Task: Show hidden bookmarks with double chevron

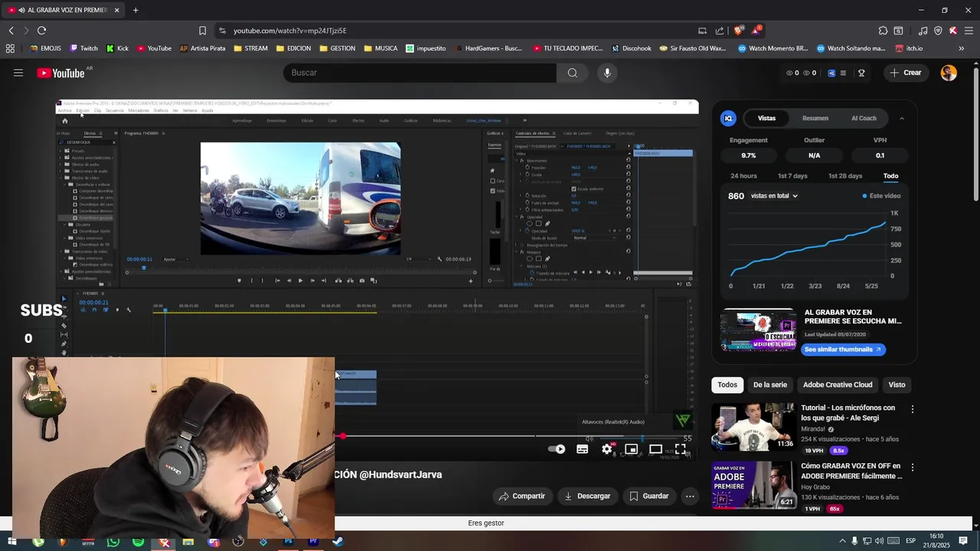Action: (961, 48)
